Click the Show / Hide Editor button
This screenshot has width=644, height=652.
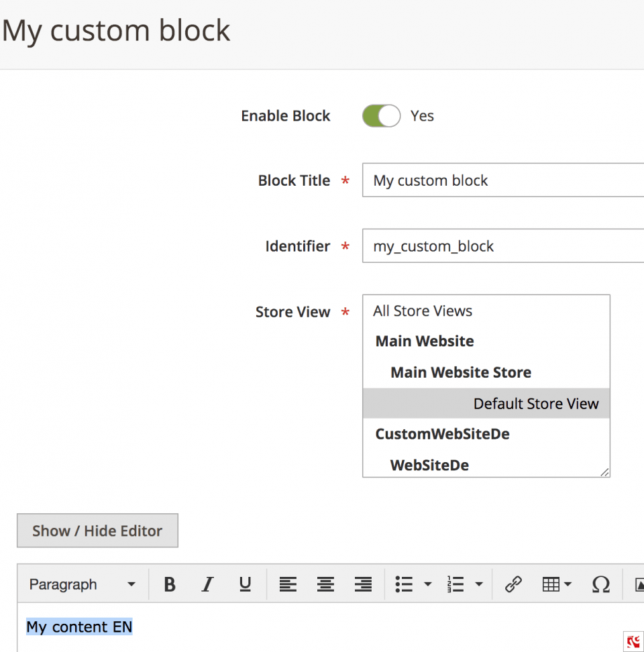pyautogui.click(x=97, y=530)
